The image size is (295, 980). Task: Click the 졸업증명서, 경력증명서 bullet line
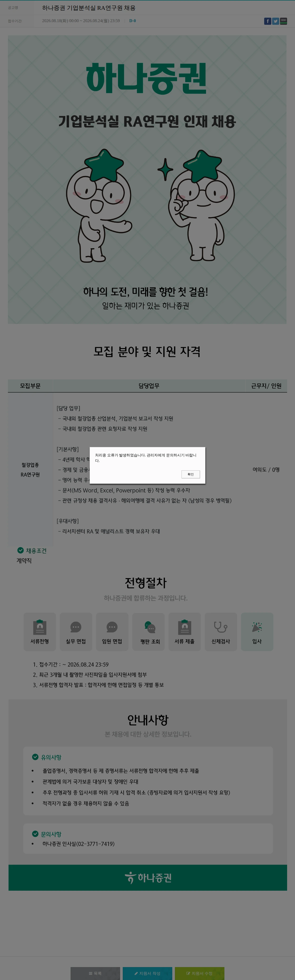click(x=121, y=771)
